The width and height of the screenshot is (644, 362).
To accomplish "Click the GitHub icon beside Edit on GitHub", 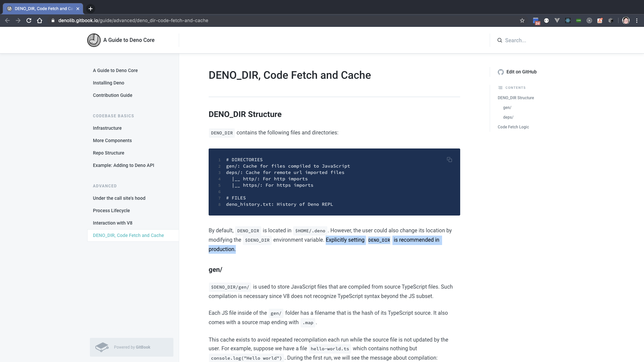I will tap(501, 72).
